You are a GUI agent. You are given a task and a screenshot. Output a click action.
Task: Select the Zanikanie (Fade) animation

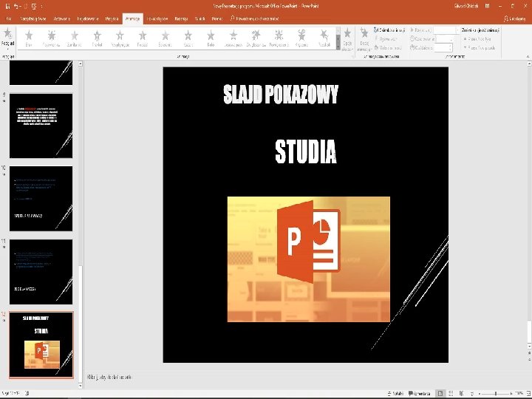(x=75, y=38)
